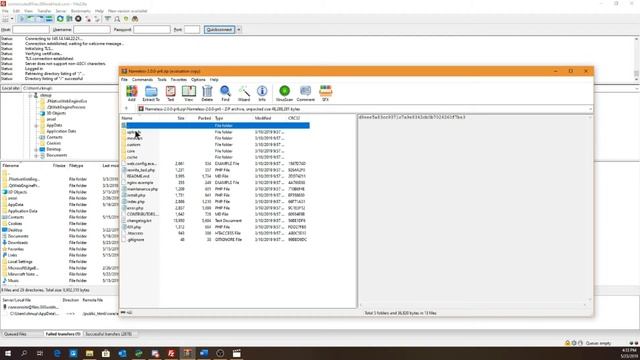
Task: Click the Port input field
Action: click(x=192, y=29)
